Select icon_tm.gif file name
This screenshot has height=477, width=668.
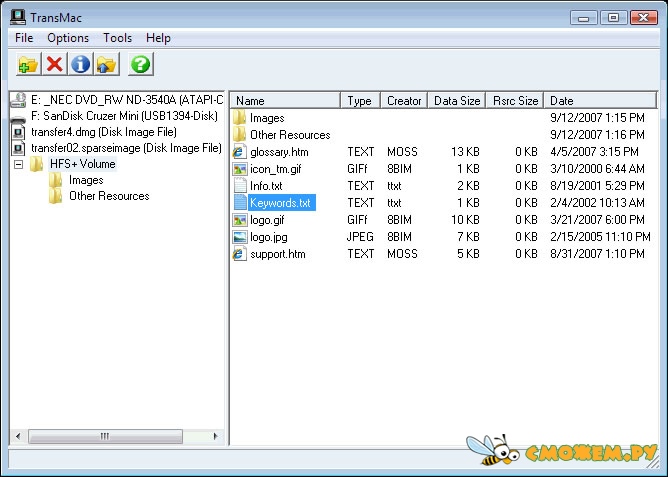(275, 169)
